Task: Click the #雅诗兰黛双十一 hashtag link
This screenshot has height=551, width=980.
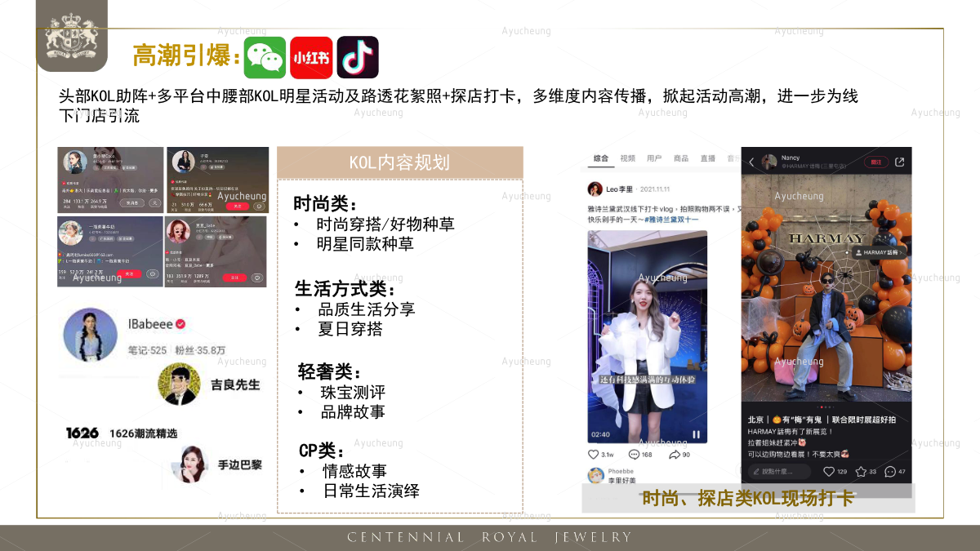Action: tap(677, 219)
